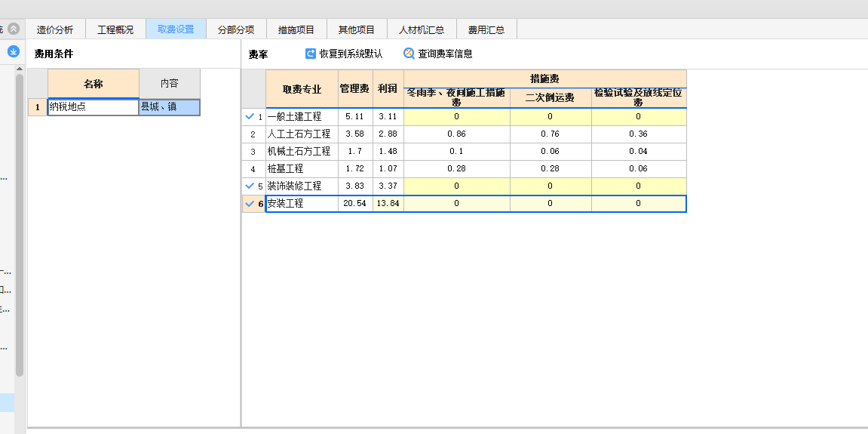Click the 0.1 value in 机械土石方工程 row

click(x=457, y=151)
